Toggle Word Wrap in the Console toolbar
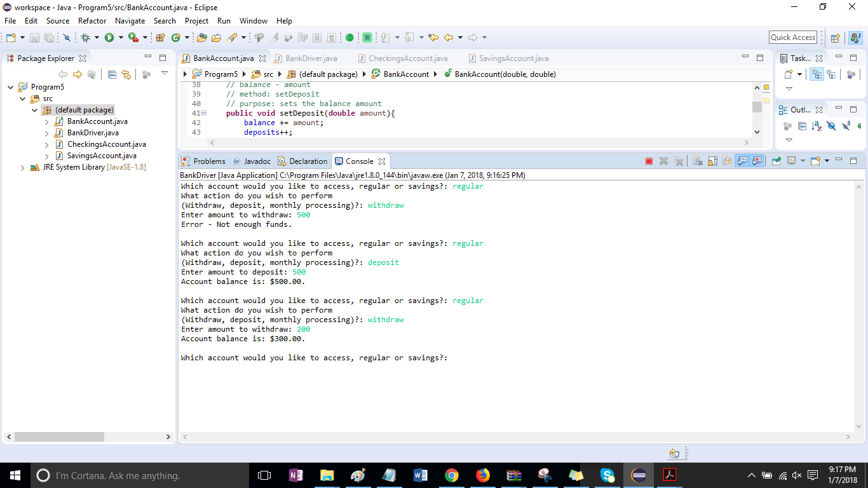Screen dimensions: 868x488 (x=727, y=161)
